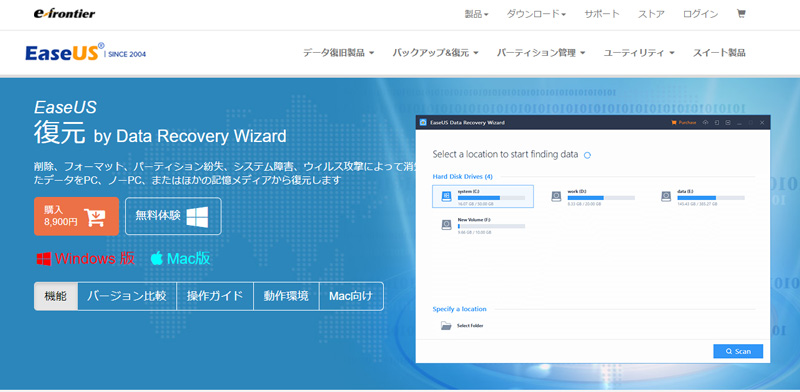This screenshot has width=800, height=392.
Task: Minimize the Data Recovery Wizard window
Action: pos(739,123)
